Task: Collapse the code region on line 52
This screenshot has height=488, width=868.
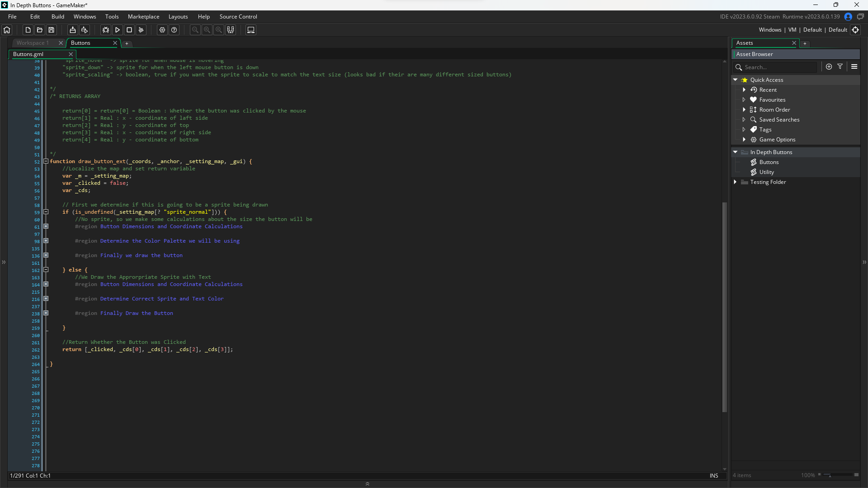Action: 46,161
